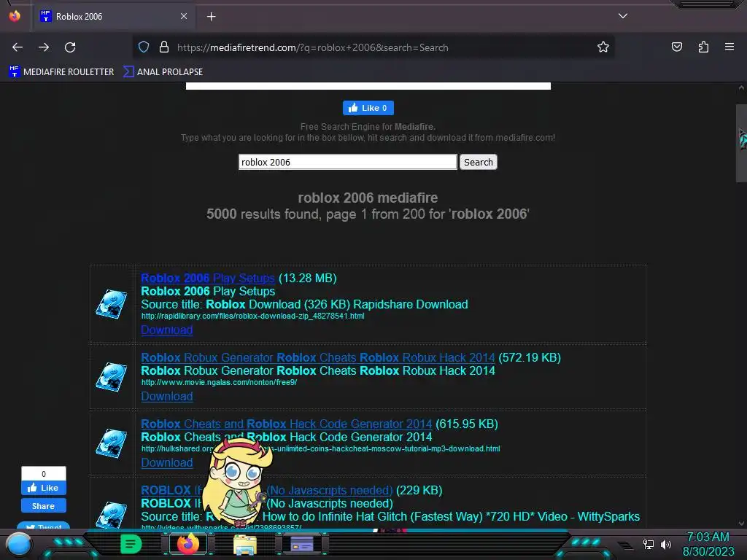Save page to Pocket
This screenshot has height=560, width=747.
point(676,47)
